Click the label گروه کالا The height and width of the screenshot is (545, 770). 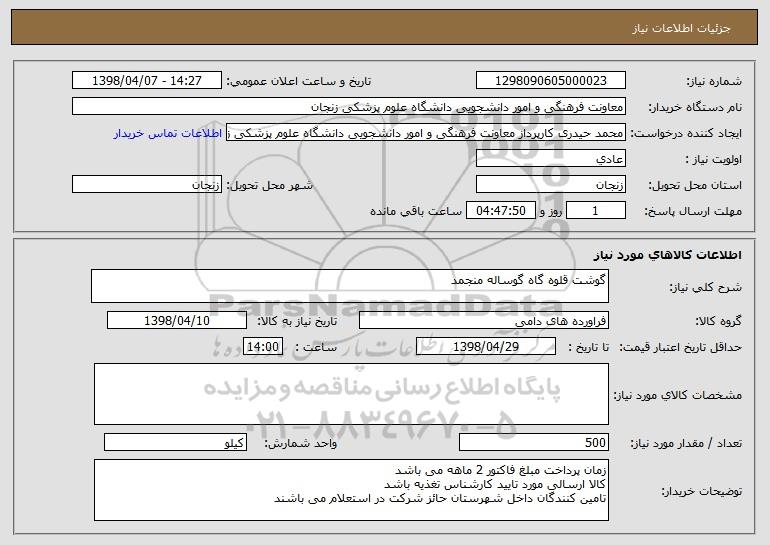(718, 322)
